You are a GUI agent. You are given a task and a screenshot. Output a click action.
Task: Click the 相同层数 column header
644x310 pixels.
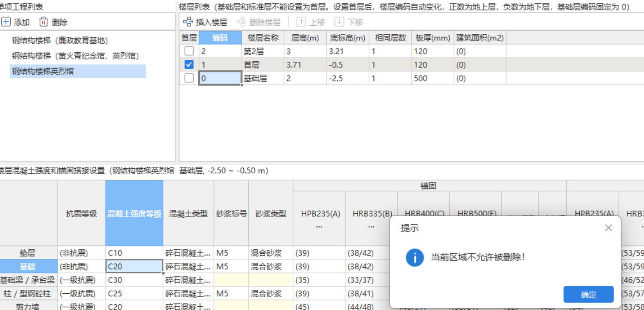coord(390,38)
